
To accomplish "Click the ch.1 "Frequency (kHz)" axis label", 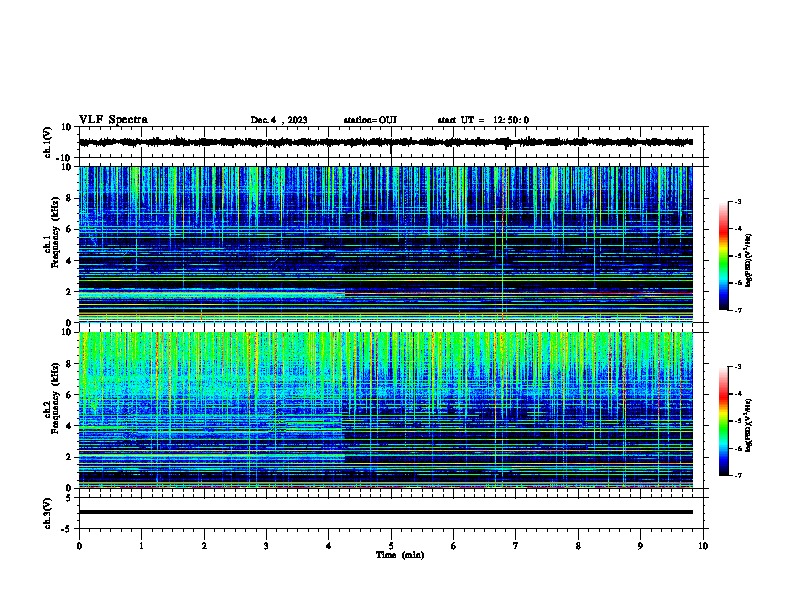I will (55, 232).
